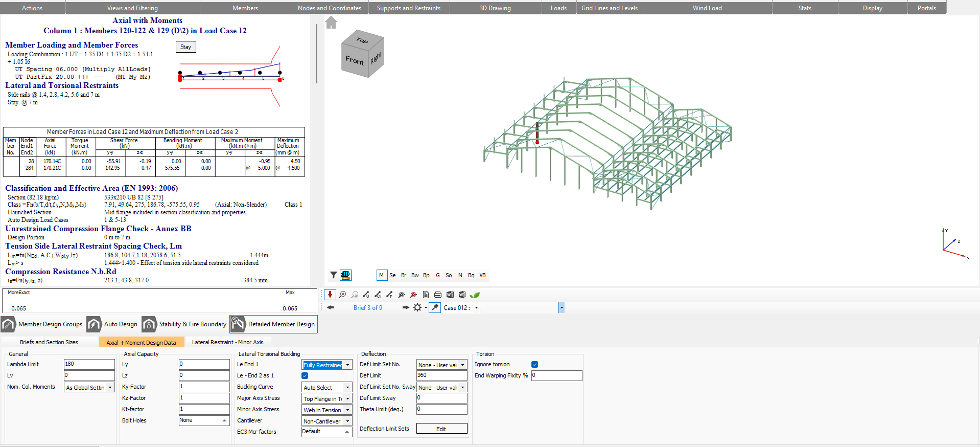Viewport: 980px width, 447px height.
Task: Toggle Le - End 2 as 1 checkbox
Action: point(305,375)
